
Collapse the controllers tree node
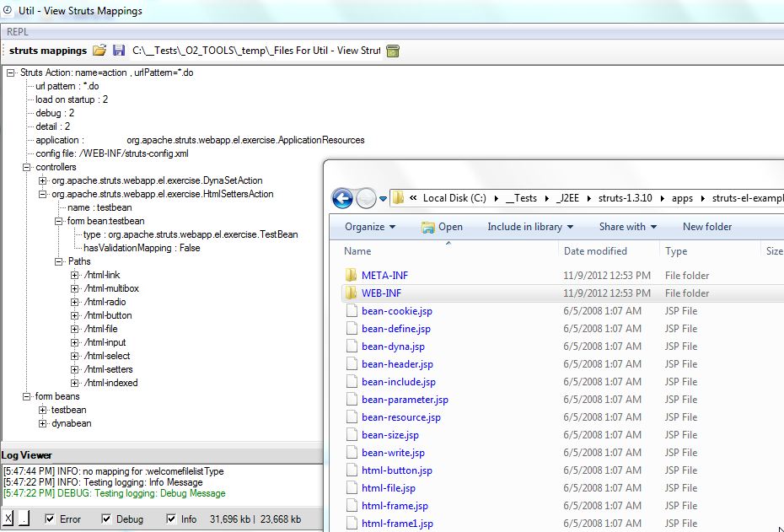26,168
